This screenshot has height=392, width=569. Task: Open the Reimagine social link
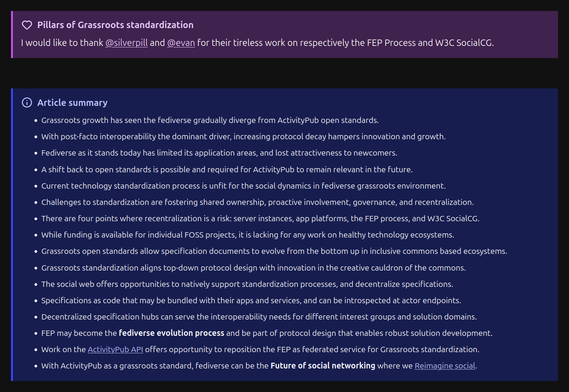pyautogui.click(x=444, y=366)
